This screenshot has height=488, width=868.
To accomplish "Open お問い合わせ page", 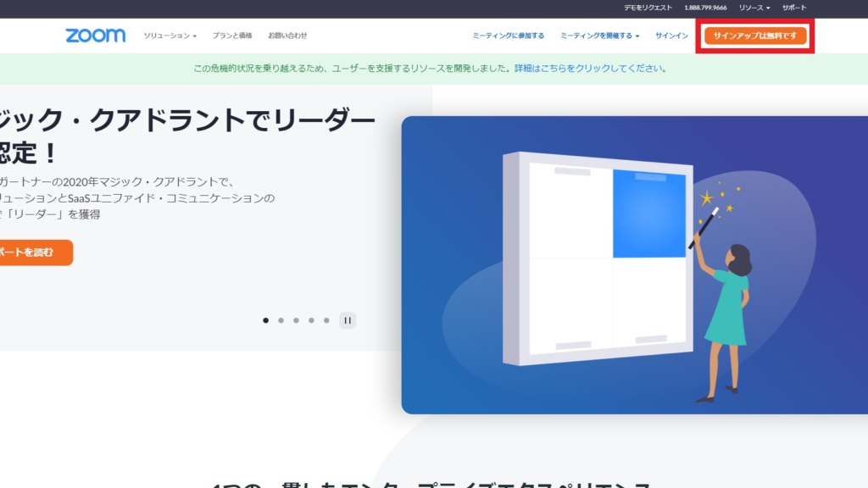I will 287,36.
